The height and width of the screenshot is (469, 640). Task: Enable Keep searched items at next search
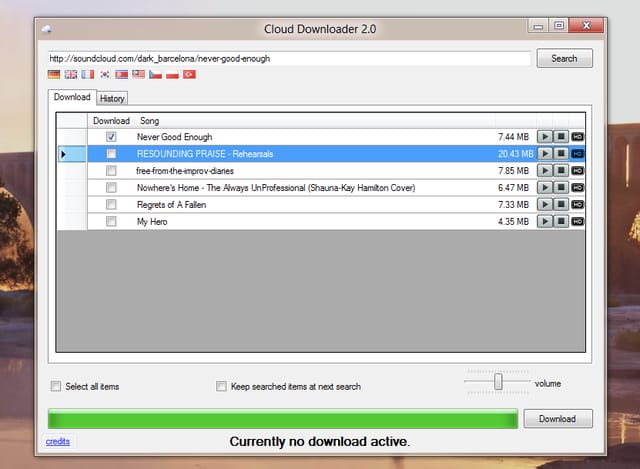(x=221, y=386)
